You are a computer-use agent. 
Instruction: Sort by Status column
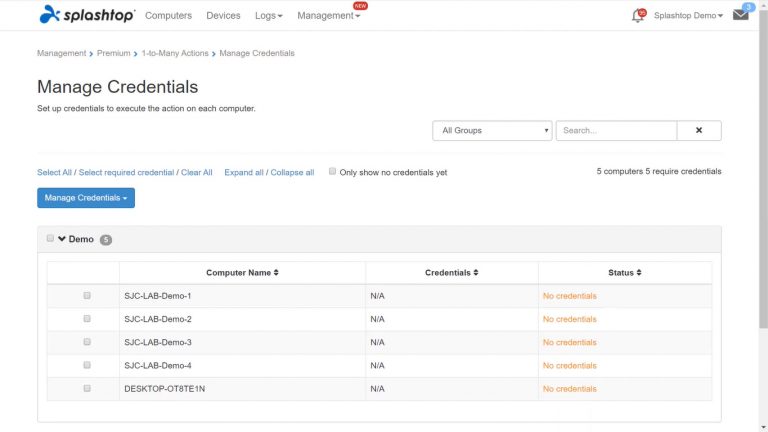coord(624,273)
